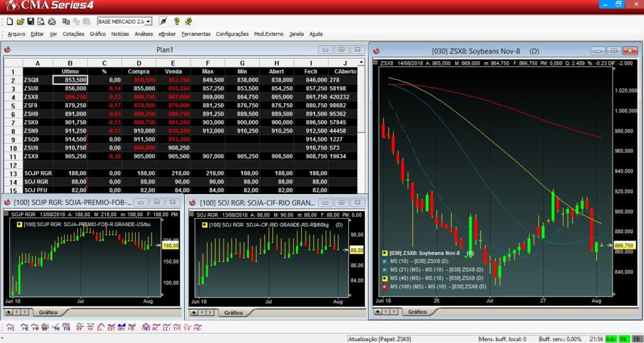Click plus button in SOJP RGR chart footer
The width and height of the screenshot is (644, 343).
tap(9, 312)
